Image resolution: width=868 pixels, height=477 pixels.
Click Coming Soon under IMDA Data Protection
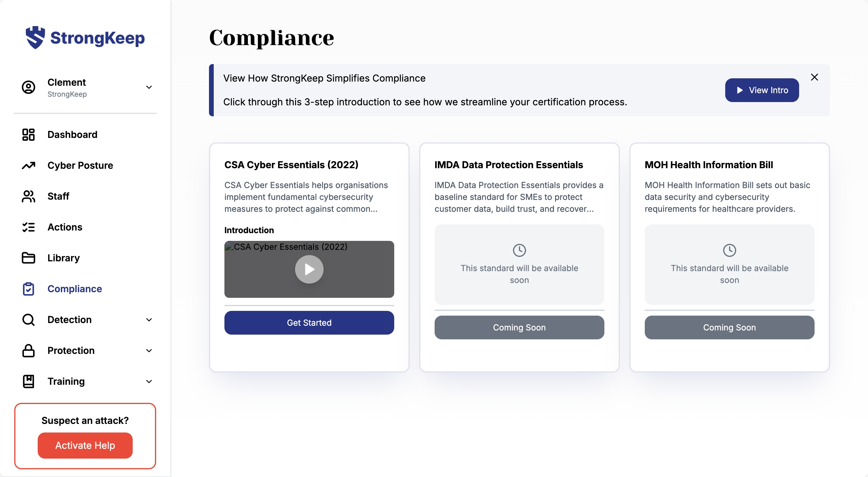519,327
